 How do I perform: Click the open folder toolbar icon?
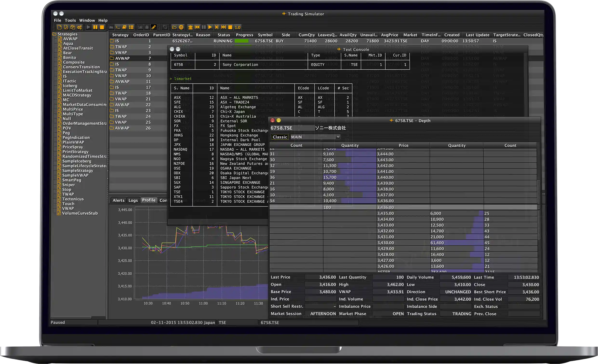point(174,27)
